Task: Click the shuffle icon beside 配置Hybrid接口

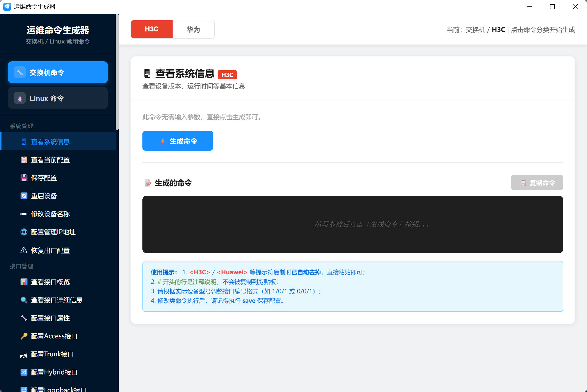Action: pyautogui.click(x=24, y=372)
